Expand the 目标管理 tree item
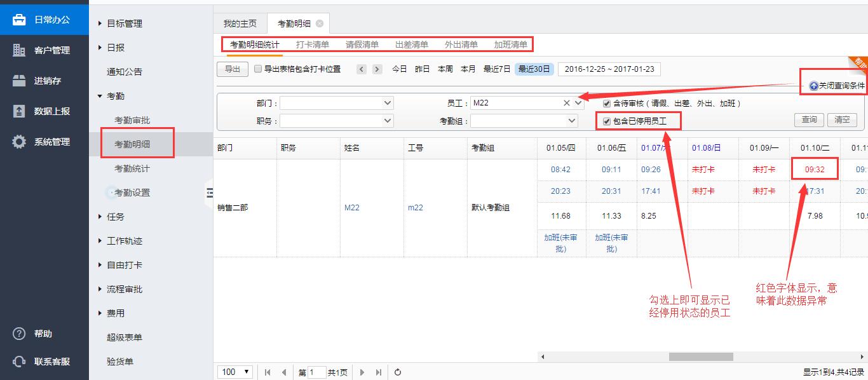868x380 pixels. [x=100, y=24]
